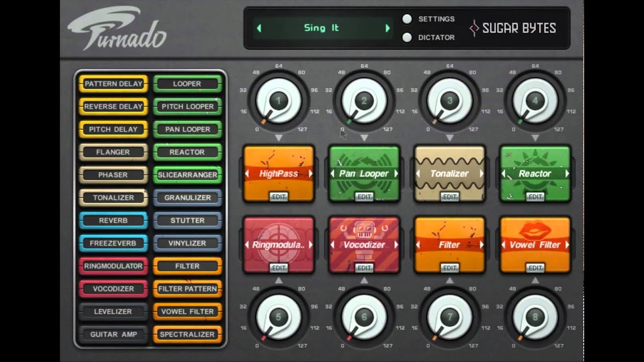Switch Reactor slot to next effect
Viewport: 644px width, 362px height.
[x=567, y=173]
